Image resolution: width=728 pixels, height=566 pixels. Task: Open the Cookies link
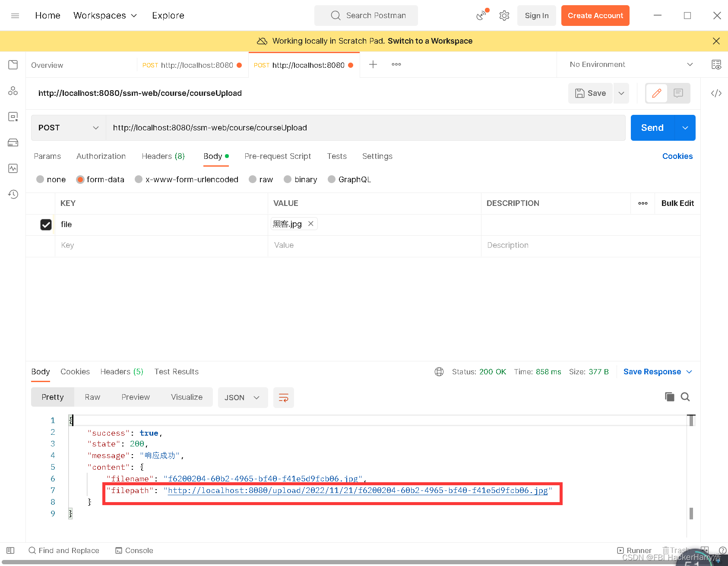tap(677, 156)
